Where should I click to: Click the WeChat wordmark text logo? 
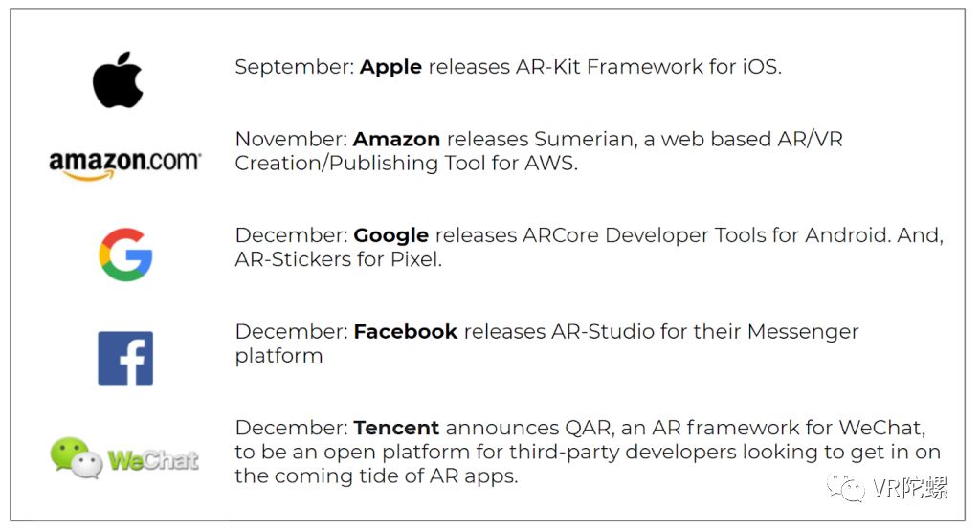click(x=153, y=460)
